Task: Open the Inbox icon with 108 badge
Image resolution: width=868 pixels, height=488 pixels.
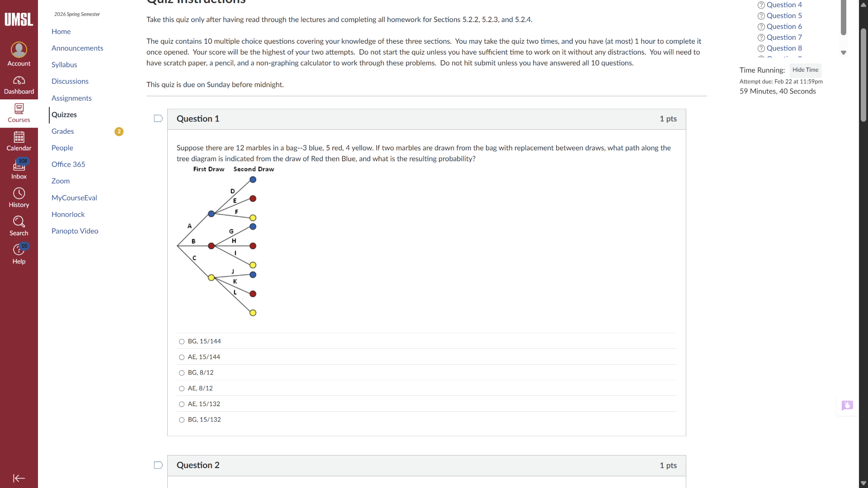Action: (x=19, y=166)
